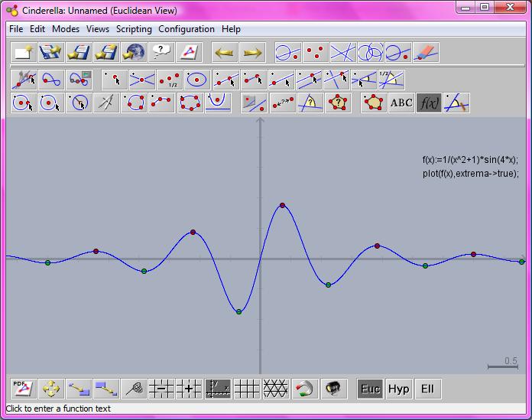Switch to Hyp hyperbolic geometry mode
532x420 pixels.
398,389
